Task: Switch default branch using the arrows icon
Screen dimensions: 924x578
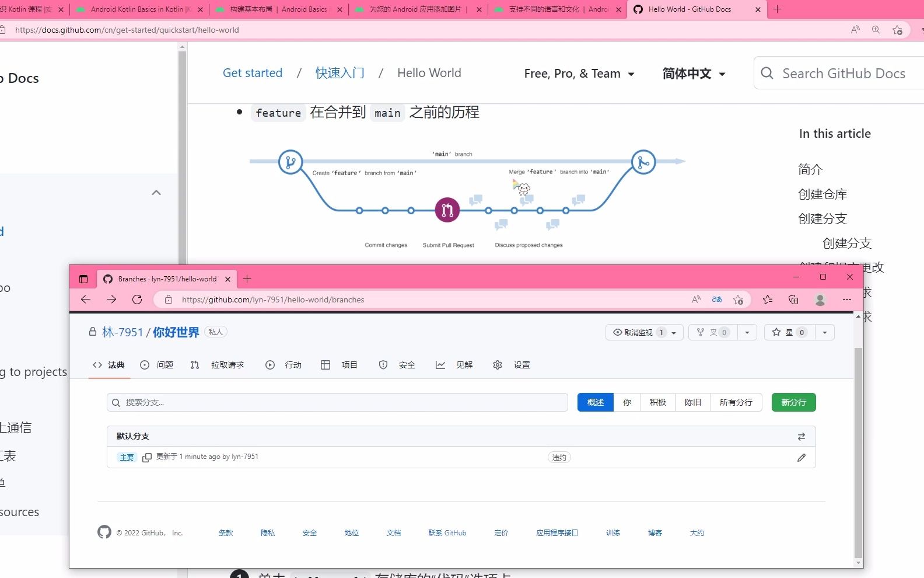Action: click(x=801, y=437)
